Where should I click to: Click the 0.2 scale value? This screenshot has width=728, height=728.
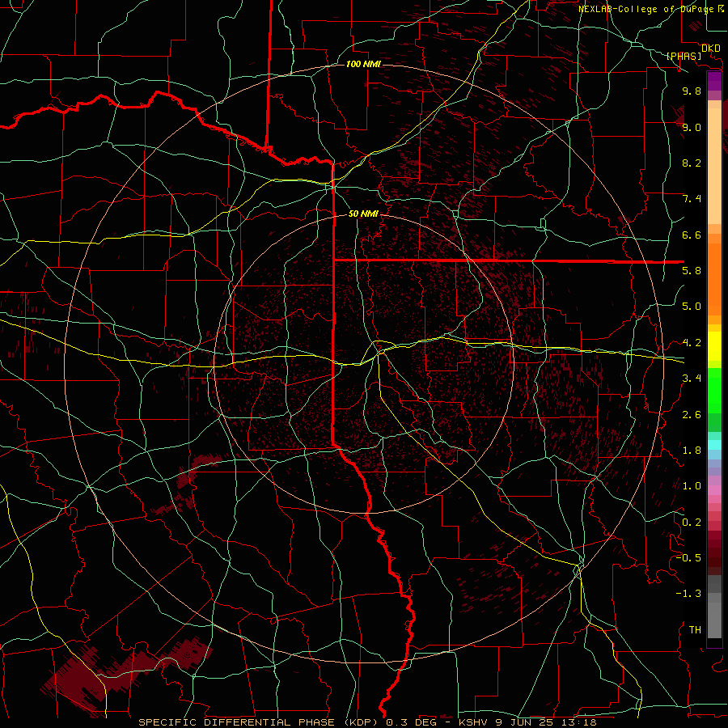[x=692, y=523]
